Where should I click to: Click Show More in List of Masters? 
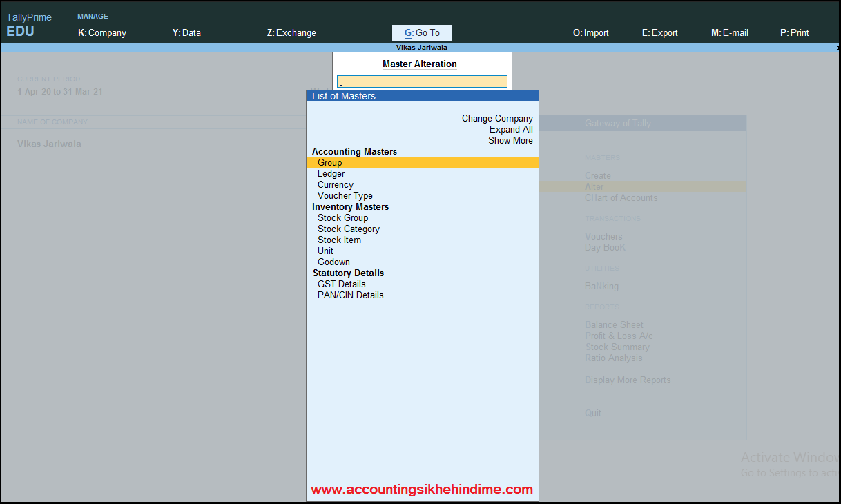click(x=510, y=140)
